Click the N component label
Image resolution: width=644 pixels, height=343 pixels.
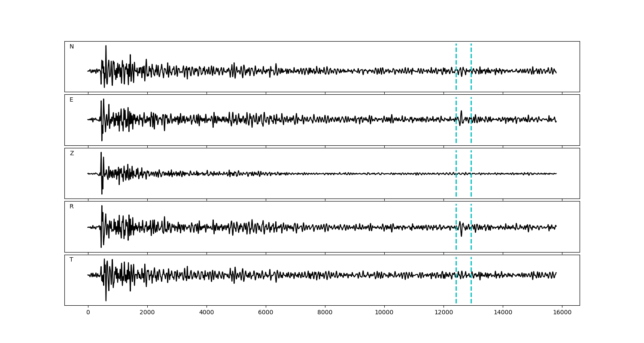72,47
